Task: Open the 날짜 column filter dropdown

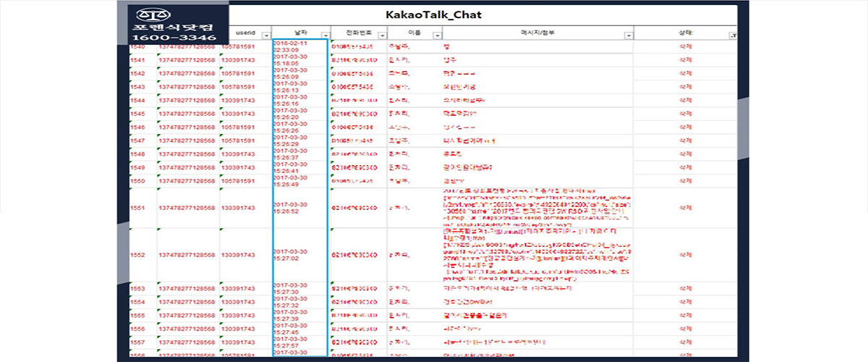Action: tap(324, 35)
